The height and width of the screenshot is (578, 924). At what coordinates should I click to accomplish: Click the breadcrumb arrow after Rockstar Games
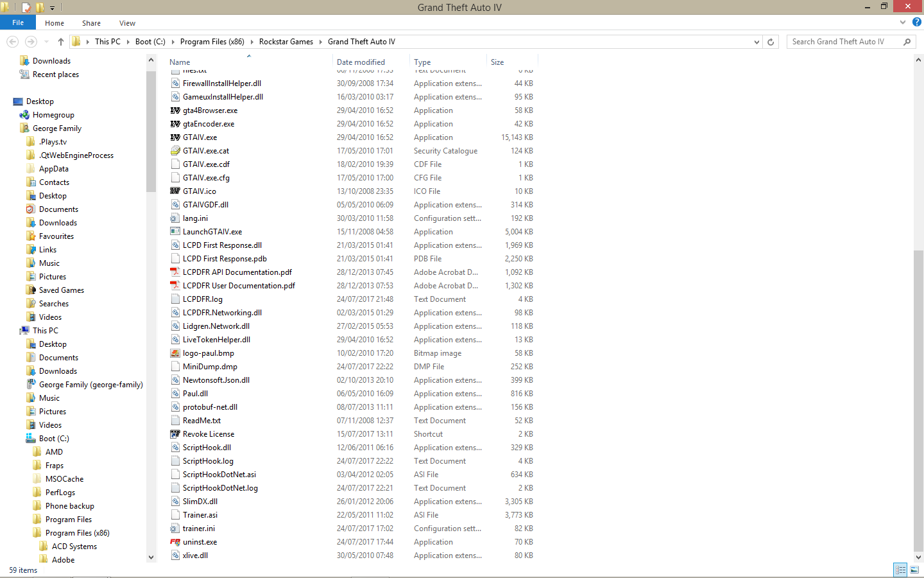coord(320,42)
